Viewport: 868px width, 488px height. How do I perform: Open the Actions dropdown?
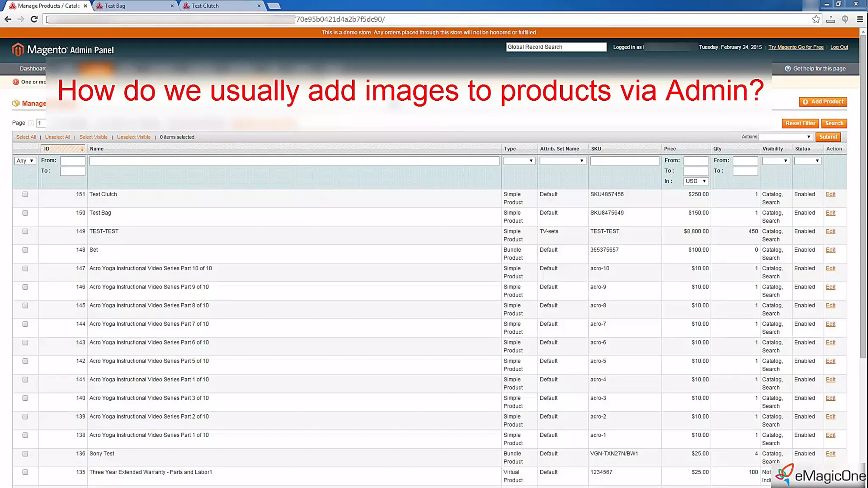point(785,137)
